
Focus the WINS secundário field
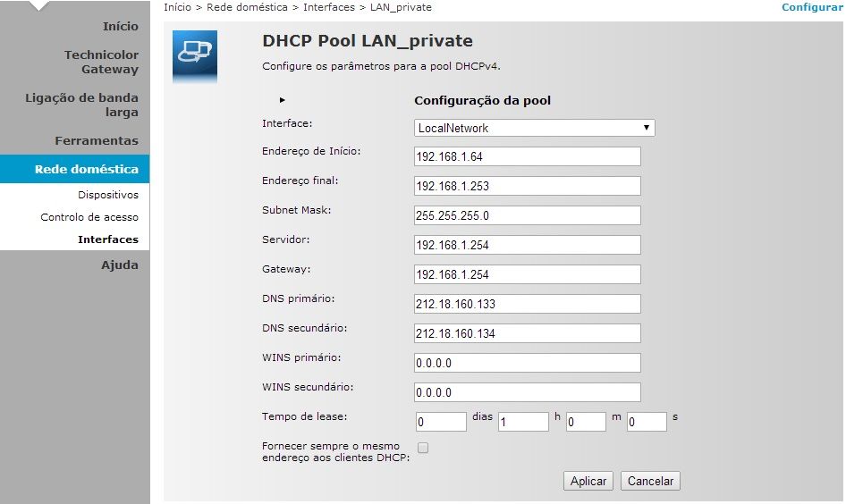click(527, 392)
